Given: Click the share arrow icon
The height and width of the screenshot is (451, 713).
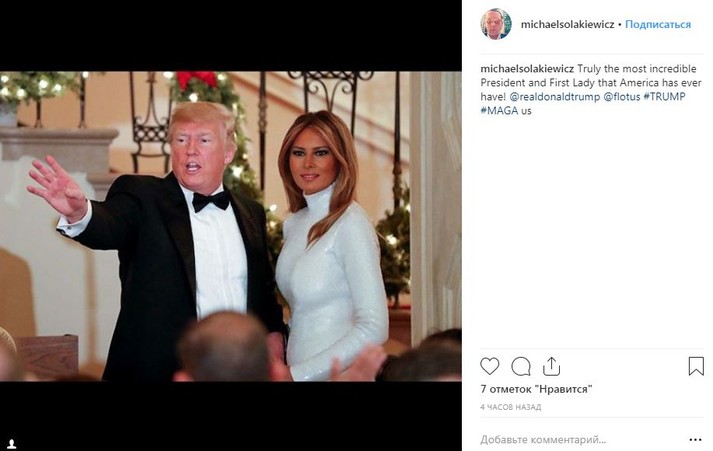Looking at the screenshot, I should 551,366.
